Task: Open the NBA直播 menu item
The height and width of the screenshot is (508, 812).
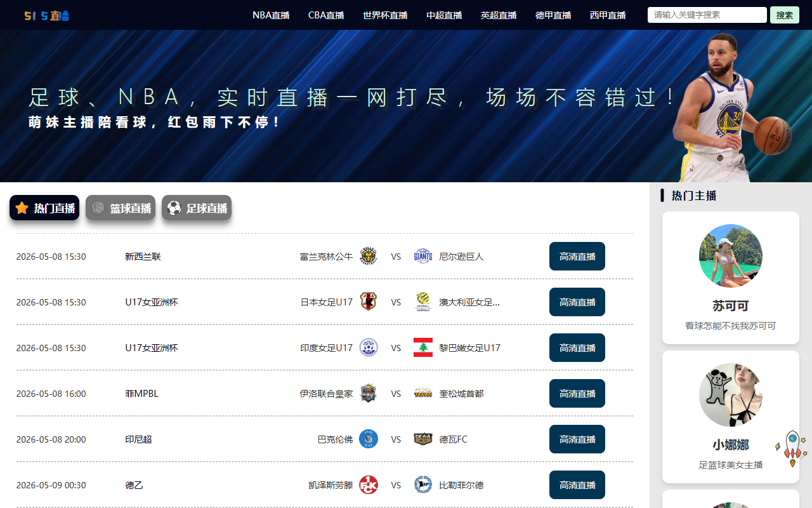Action: point(271,15)
